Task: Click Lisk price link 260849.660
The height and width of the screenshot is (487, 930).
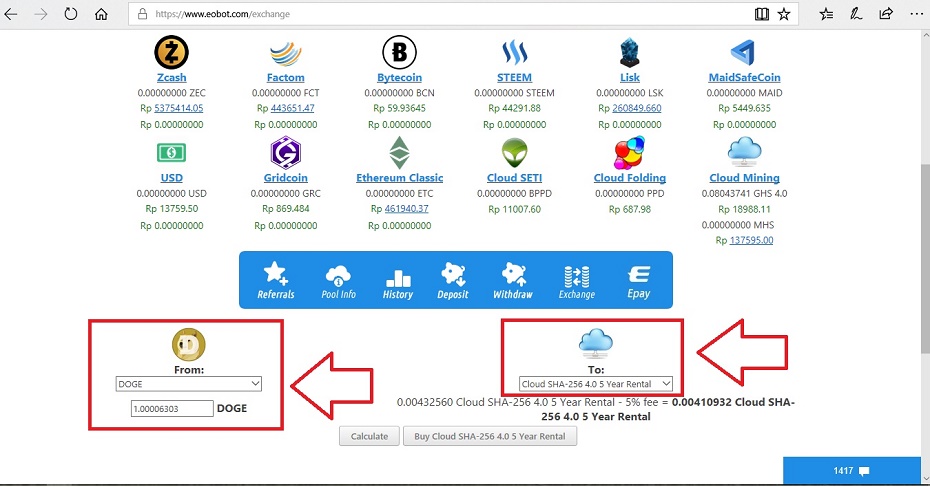Action: [x=636, y=108]
